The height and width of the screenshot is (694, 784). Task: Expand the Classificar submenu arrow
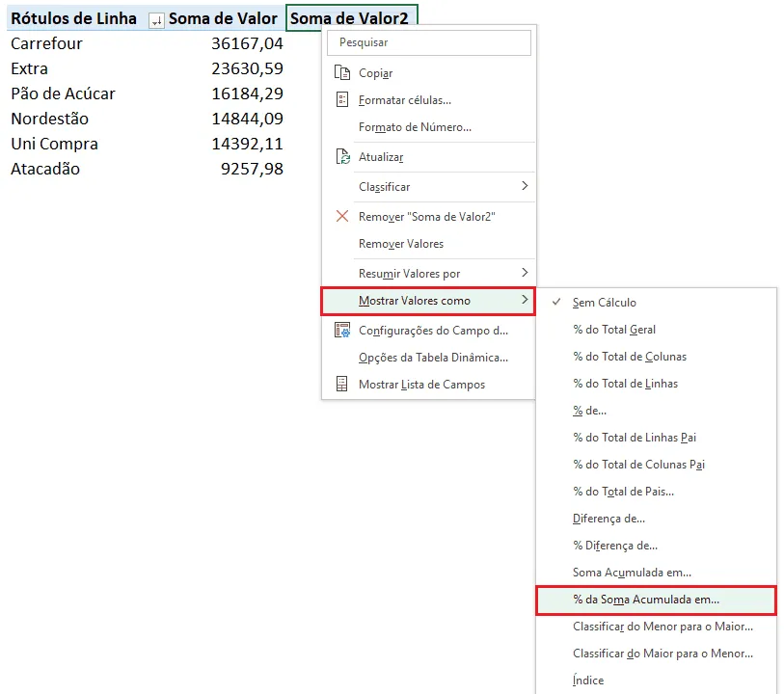tap(525, 186)
